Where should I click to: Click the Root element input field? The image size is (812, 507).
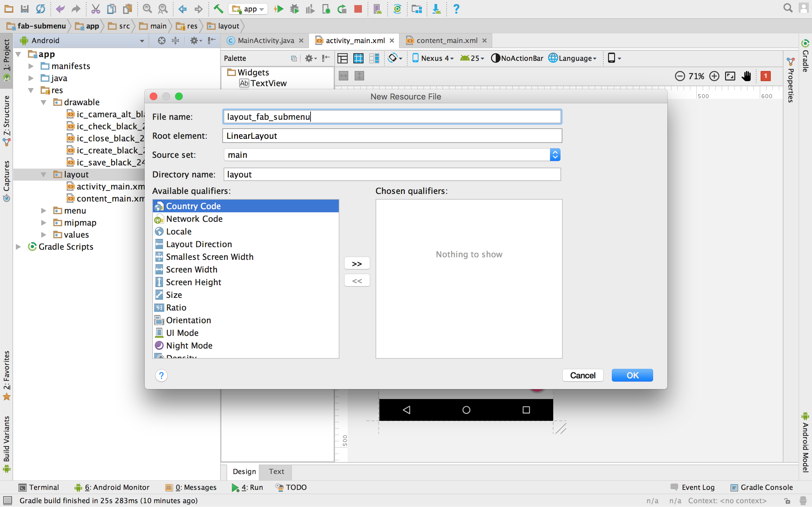392,136
